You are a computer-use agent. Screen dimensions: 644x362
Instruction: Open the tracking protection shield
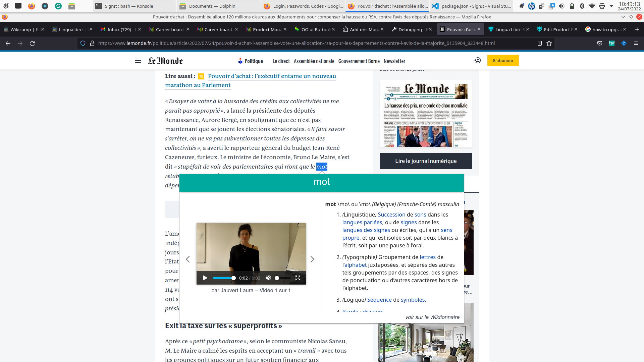(x=83, y=43)
